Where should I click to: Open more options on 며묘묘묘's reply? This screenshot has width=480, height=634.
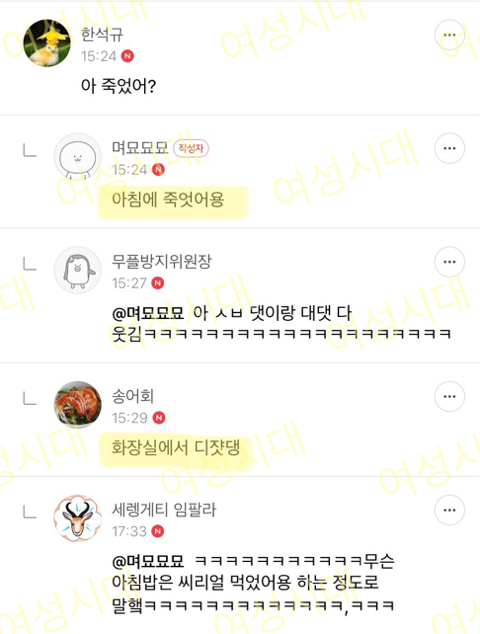(450, 148)
